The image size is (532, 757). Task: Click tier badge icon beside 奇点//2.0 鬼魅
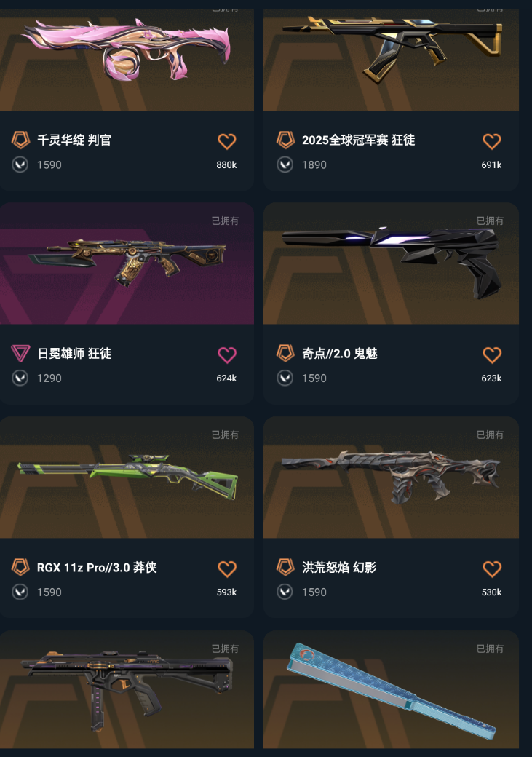pos(285,354)
